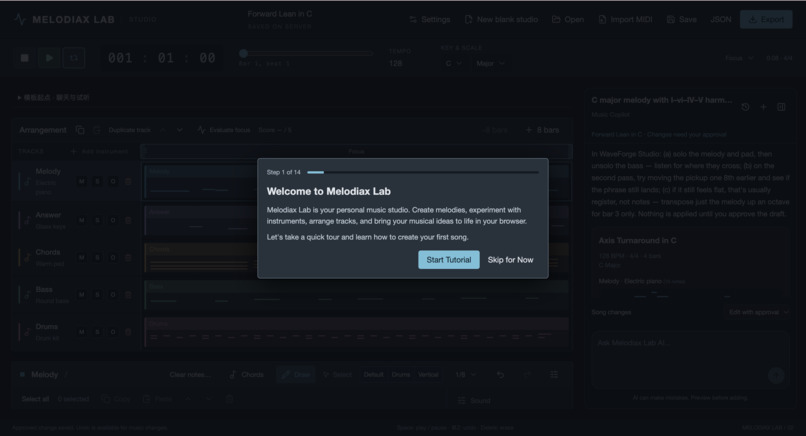Viewport: 806px width, 436px height.
Task: Click the tempo value 128
Action: pyautogui.click(x=396, y=63)
